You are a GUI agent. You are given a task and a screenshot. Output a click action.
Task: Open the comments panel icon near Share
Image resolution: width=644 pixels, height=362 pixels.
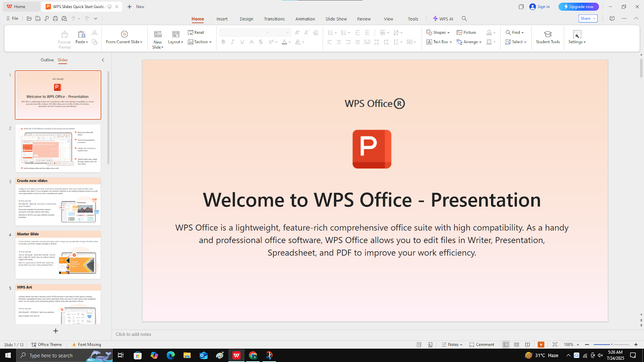point(612,19)
